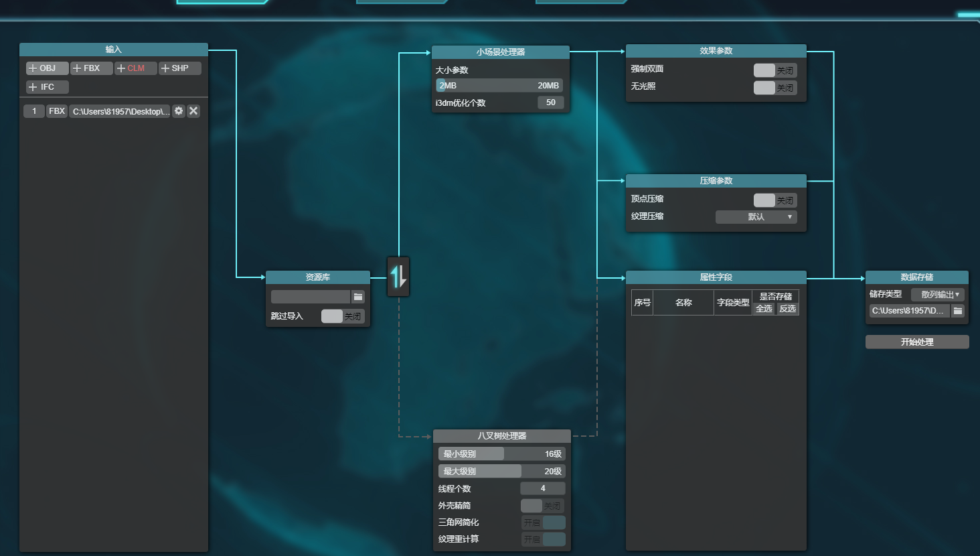Open 纹理压缩 默认 dropdown

(x=756, y=216)
